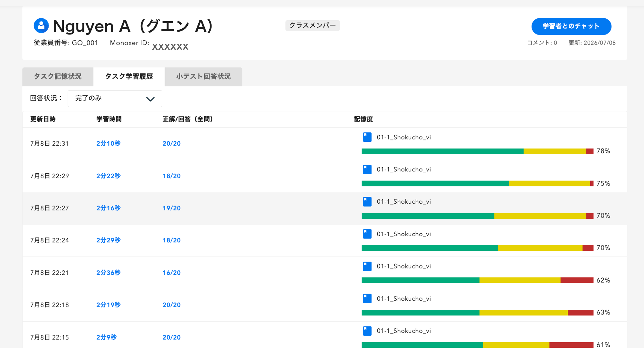The height and width of the screenshot is (348, 644).
Task: Click the learner name Nguyen A heading
Action: coord(133,26)
